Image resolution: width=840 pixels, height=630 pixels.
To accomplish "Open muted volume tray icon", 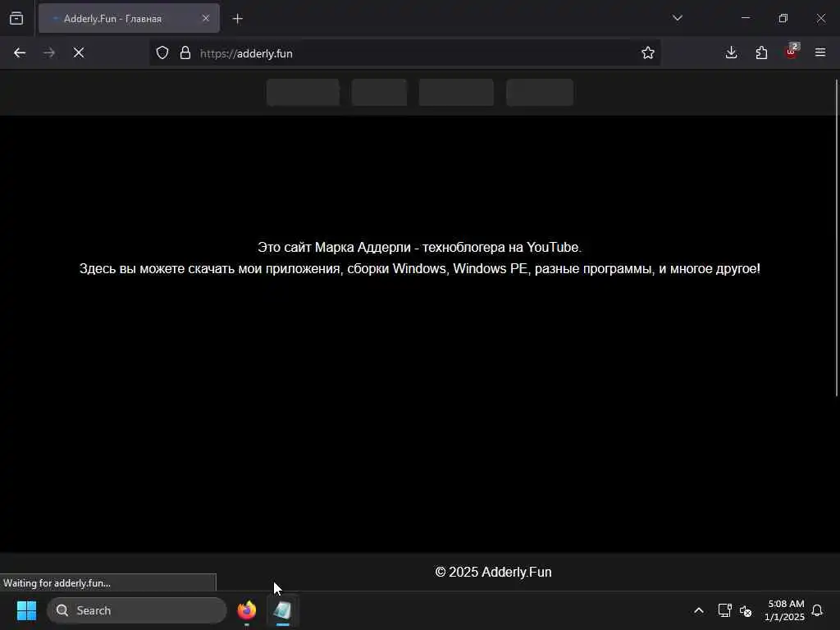I will click(746, 610).
